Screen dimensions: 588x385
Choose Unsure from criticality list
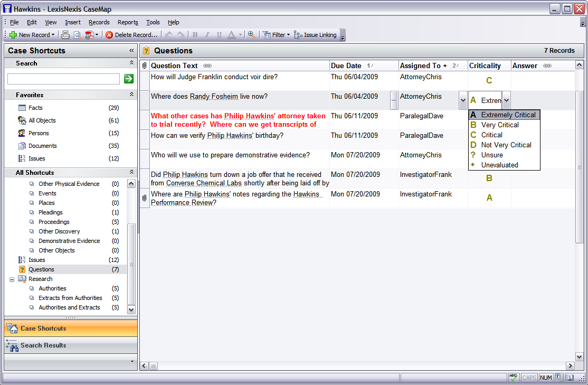pyautogui.click(x=504, y=155)
